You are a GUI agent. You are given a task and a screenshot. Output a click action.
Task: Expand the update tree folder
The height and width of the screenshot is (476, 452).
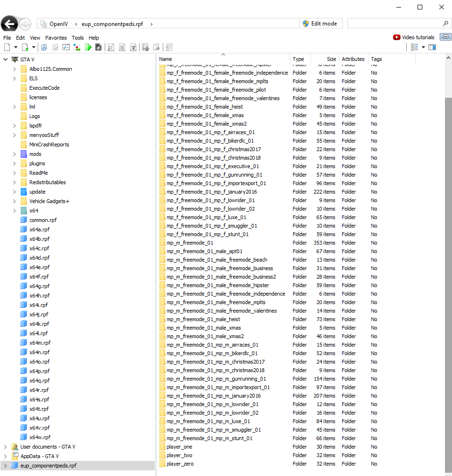click(x=14, y=192)
